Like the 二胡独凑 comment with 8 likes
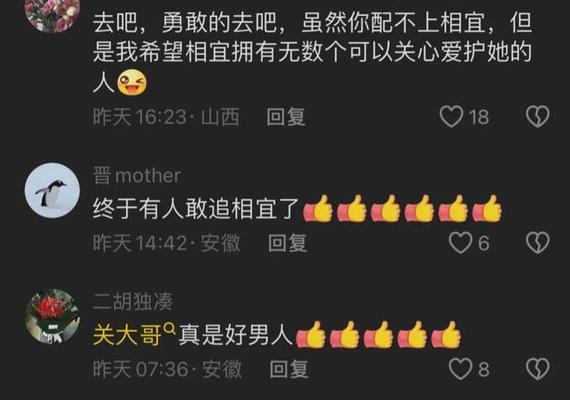Screen dimensions: 570x400 click(x=461, y=369)
